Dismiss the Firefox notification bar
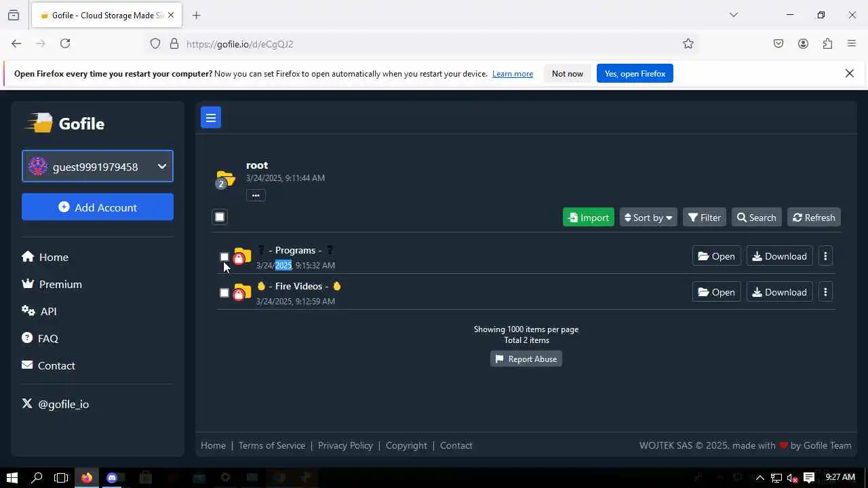This screenshot has width=868, height=488. click(x=850, y=73)
